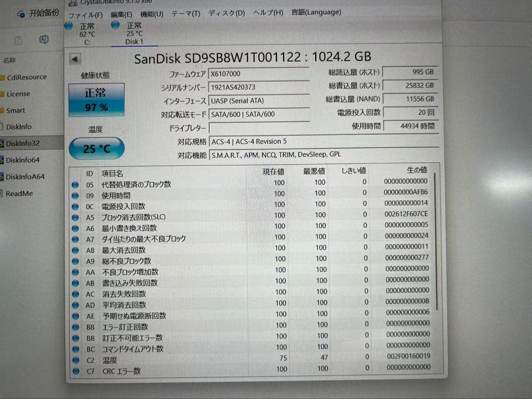
Task: Click status dot for attribute AB
Action: click(75, 283)
